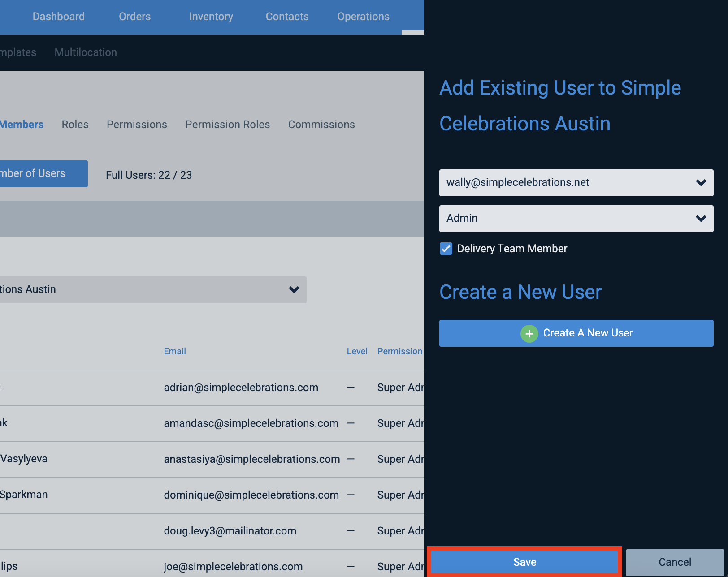Click the 'Add Existing User to Simple Celebrations Austin' heading
Screen dimensions: 728x577
tap(560, 106)
